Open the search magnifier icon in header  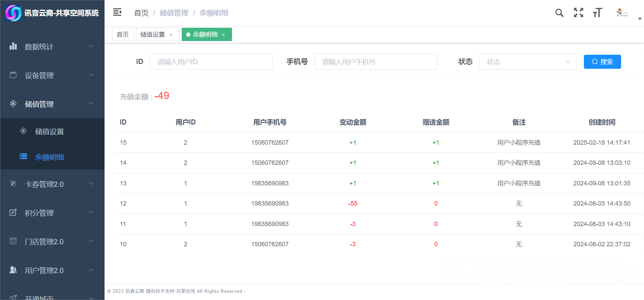[x=559, y=13]
